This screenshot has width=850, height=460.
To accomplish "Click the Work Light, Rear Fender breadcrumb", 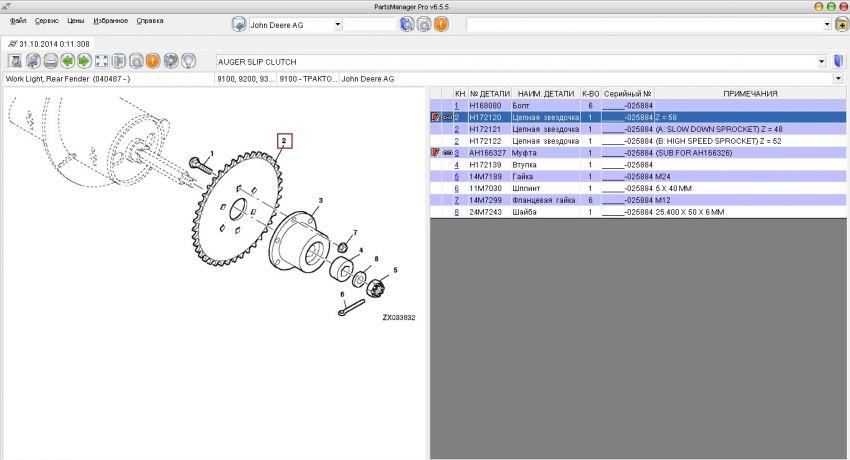I will point(108,79).
